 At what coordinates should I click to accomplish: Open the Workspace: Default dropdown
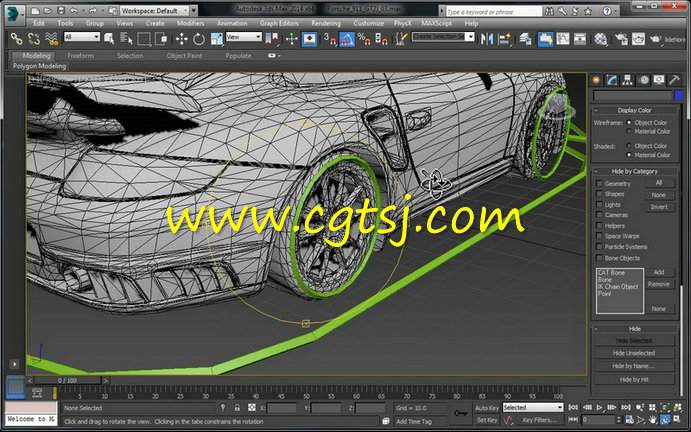154,11
